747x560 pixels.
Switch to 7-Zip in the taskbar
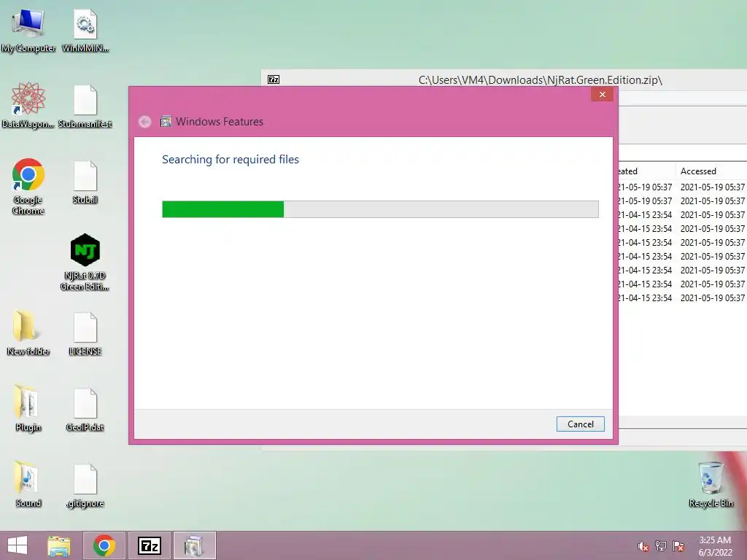point(150,545)
